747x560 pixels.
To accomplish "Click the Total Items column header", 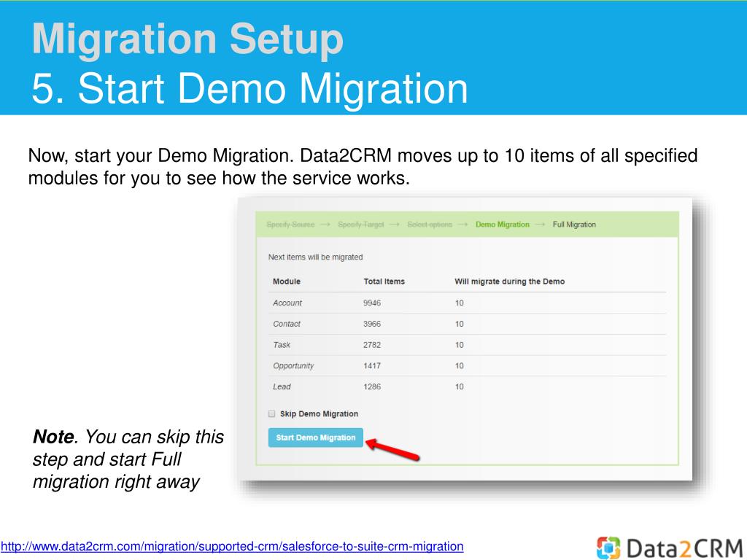I will (384, 281).
